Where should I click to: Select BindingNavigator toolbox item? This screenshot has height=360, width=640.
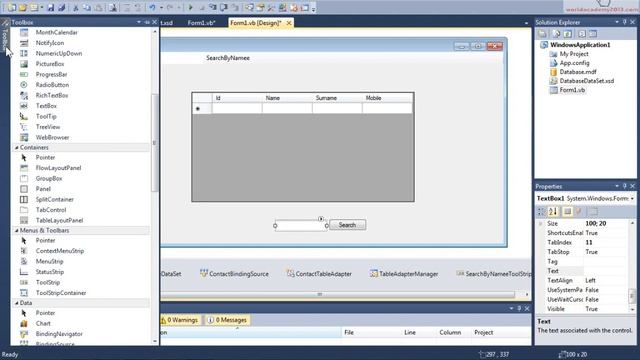pyautogui.click(x=59, y=334)
